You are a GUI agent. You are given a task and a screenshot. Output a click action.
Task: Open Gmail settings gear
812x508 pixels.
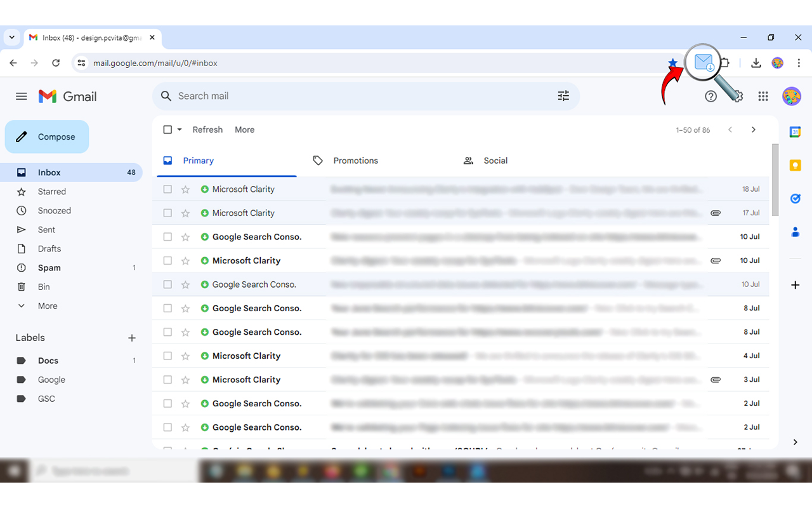tap(737, 96)
